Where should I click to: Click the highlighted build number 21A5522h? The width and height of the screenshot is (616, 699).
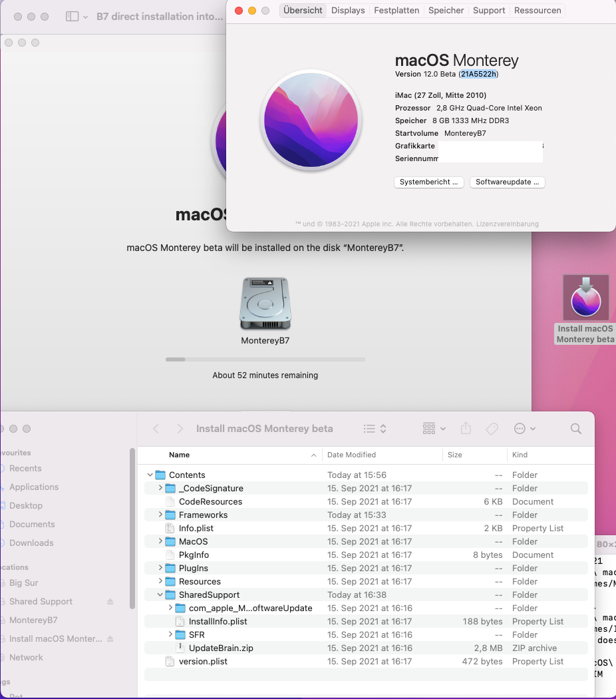pyautogui.click(x=478, y=74)
